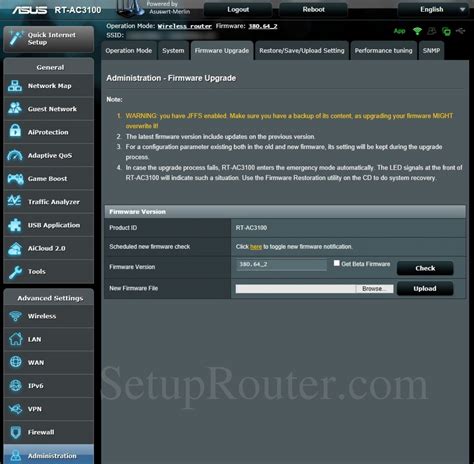This screenshot has width=474, height=464.
Task: Click the 'Administration - Firmware Upgrade' heading
Action: [x=171, y=78]
